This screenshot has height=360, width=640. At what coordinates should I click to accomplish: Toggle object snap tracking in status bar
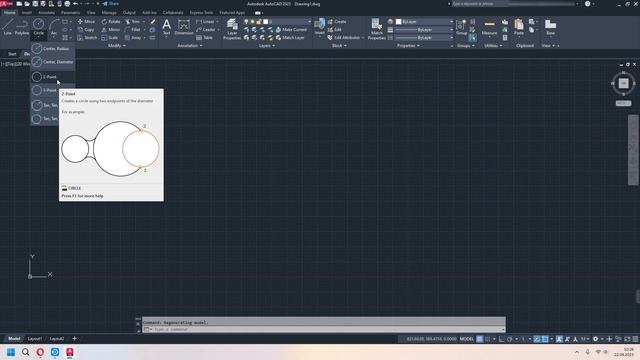pos(537,339)
